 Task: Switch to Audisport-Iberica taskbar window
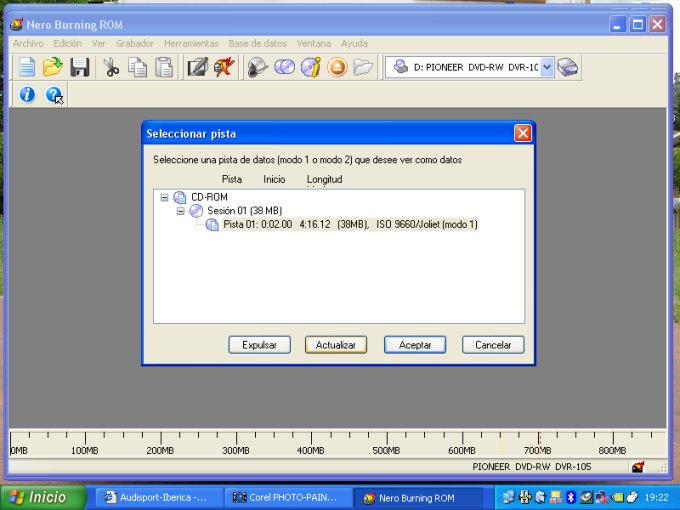159,497
